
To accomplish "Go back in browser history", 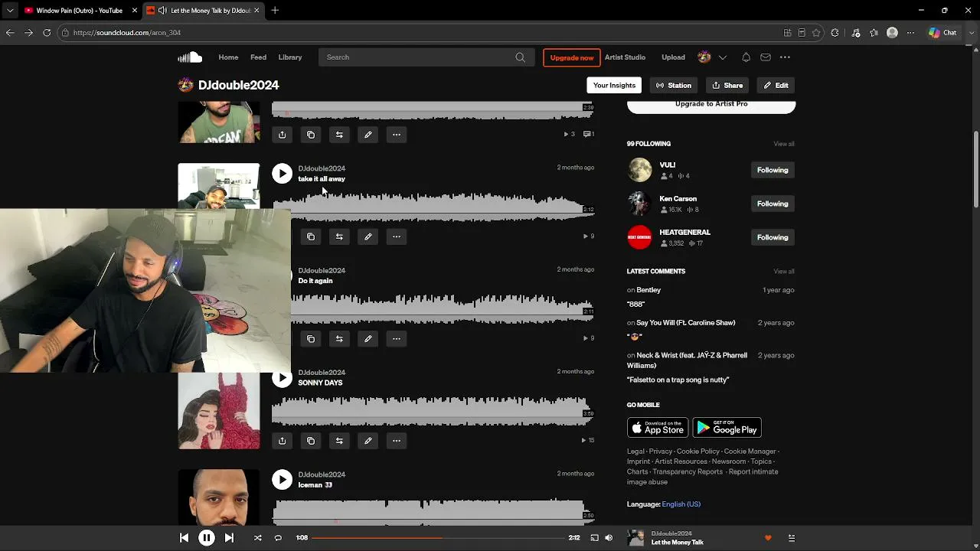I will tap(10, 33).
